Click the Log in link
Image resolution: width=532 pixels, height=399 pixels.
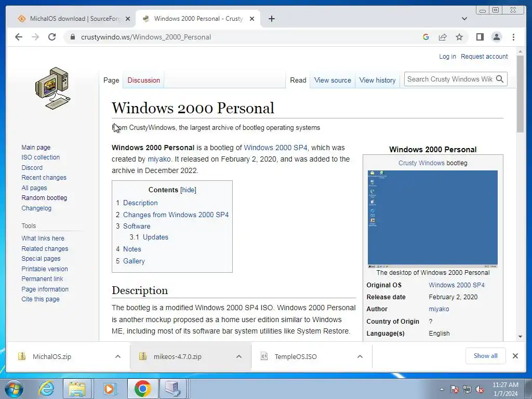[447, 57]
